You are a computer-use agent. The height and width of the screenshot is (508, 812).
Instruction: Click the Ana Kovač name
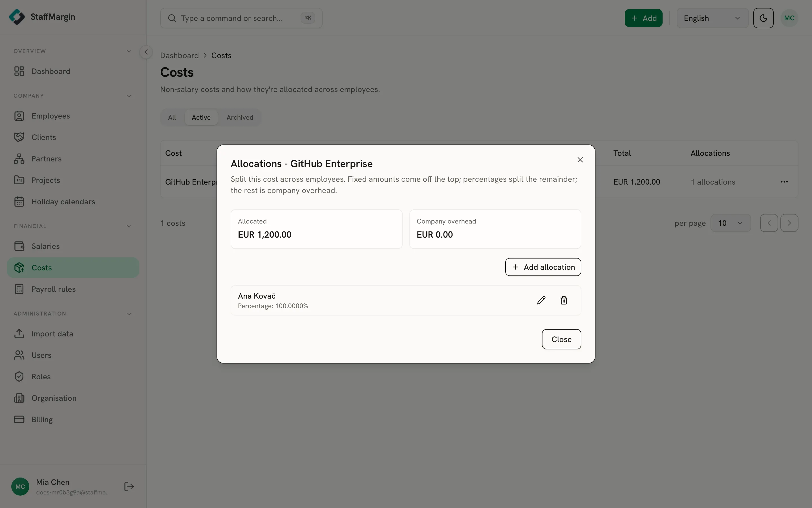click(x=257, y=296)
